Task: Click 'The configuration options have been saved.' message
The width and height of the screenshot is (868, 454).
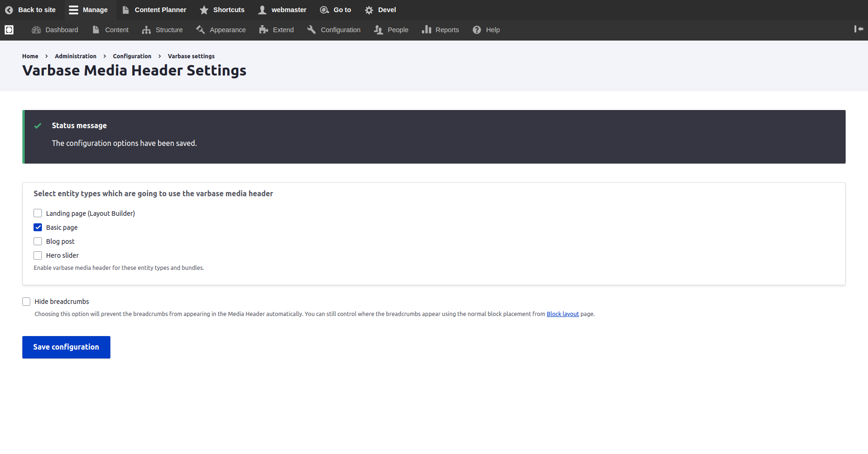Action: [x=124, y=143]
